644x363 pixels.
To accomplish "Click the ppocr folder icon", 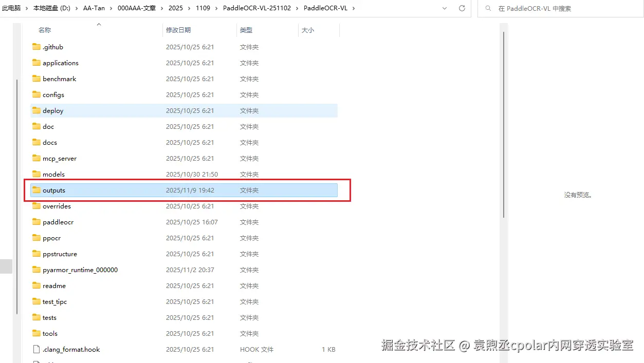I will (36, 238).
